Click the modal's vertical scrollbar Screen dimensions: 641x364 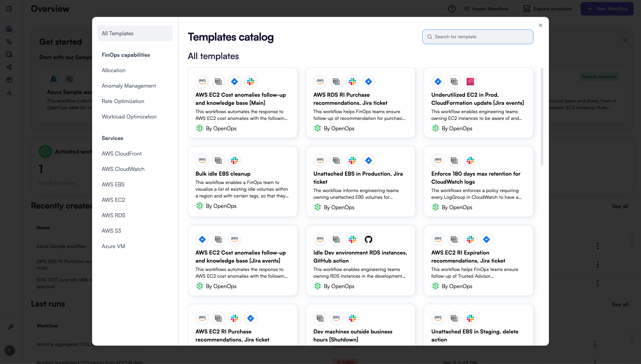coord(542,117)
